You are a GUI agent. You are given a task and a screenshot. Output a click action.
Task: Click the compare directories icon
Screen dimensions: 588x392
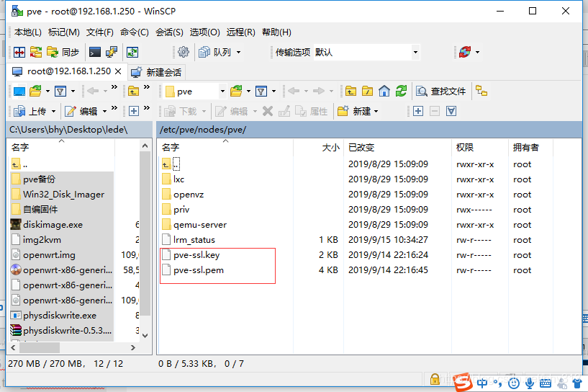tap(35, 52)
